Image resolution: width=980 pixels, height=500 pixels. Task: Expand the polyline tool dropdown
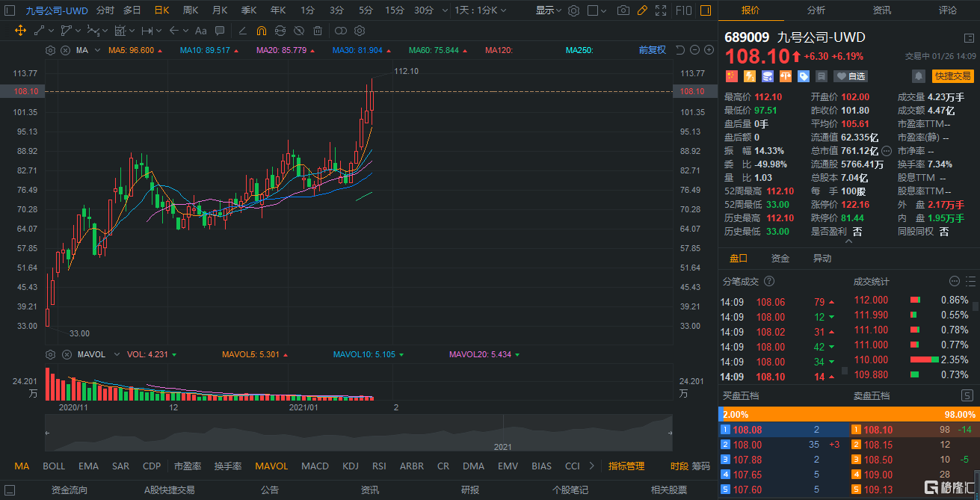pyautogui.click(x=78, y=31)
